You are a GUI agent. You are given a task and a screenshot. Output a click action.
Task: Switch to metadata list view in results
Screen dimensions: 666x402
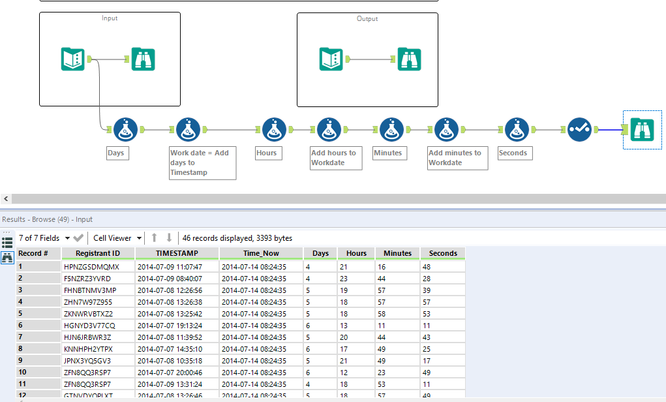tap(7, 243)
